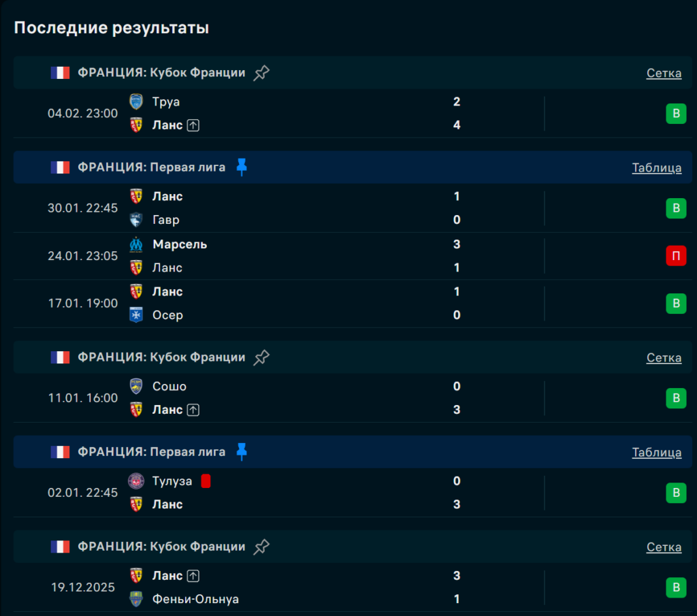Open the last Кубок Франции league header from 19.12.2025
This screenshot has height=616, width=697.
click(x=161, y=547)
